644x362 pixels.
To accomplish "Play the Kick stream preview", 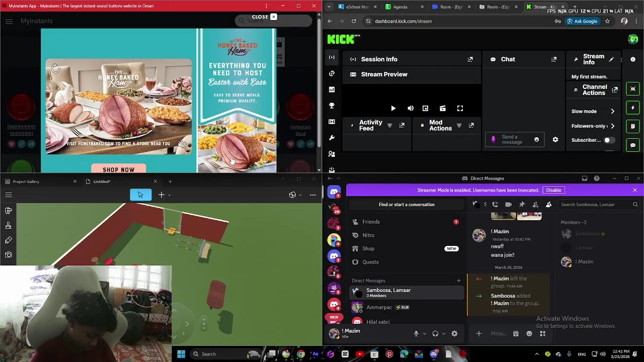I will [393, 109].
